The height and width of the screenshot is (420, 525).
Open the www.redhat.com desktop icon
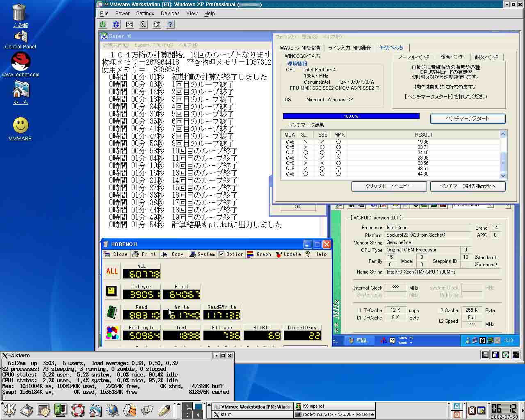(x=21, y=65)
